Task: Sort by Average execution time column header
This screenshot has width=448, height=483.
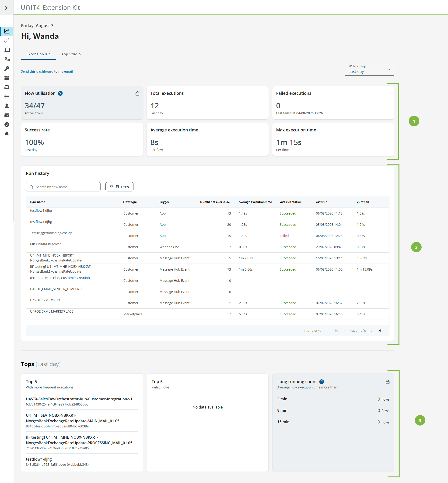Action: coord(255,202)
